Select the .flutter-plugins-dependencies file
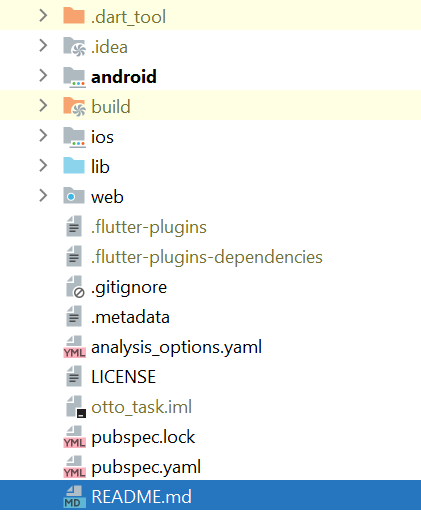The width and height of the screenshot is (421, 529). pos(210,256)
